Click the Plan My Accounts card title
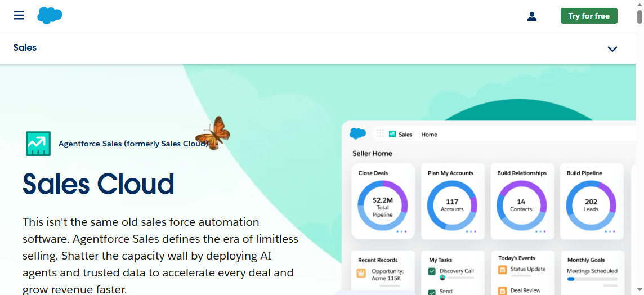Screen dimensions: 644x295 click(x=450, y=173)
